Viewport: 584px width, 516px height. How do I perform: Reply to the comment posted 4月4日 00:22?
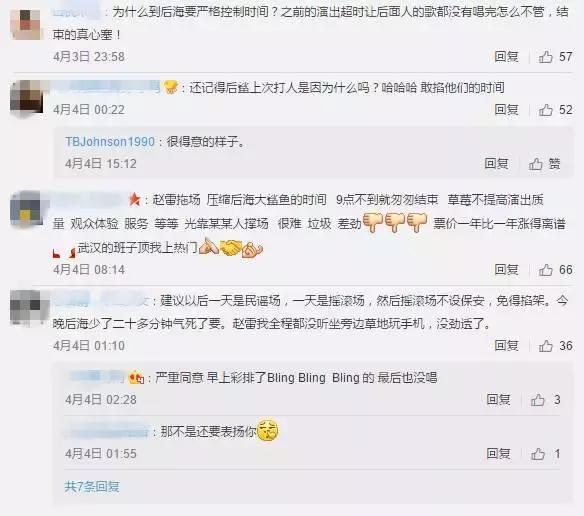coord(507,110)
